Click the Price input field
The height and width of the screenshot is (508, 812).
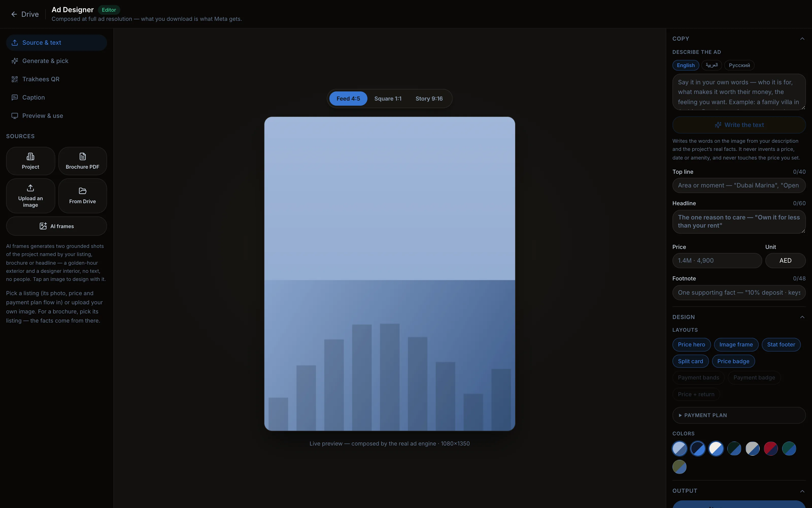pyautogui.click(x=717, y=260)
